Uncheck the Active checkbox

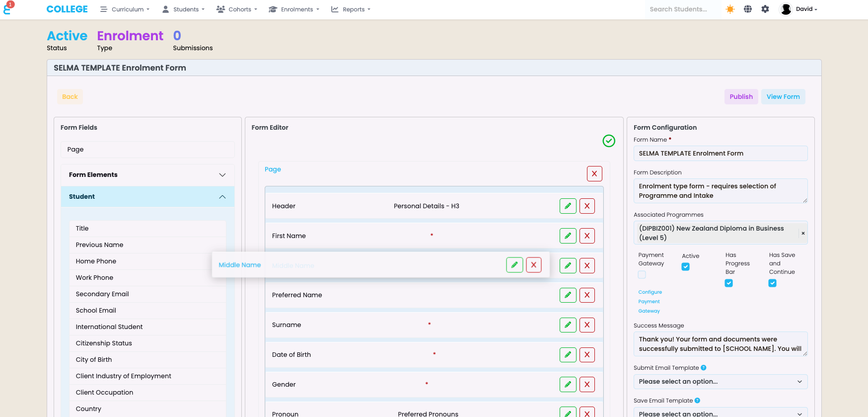tap(686, 267)
